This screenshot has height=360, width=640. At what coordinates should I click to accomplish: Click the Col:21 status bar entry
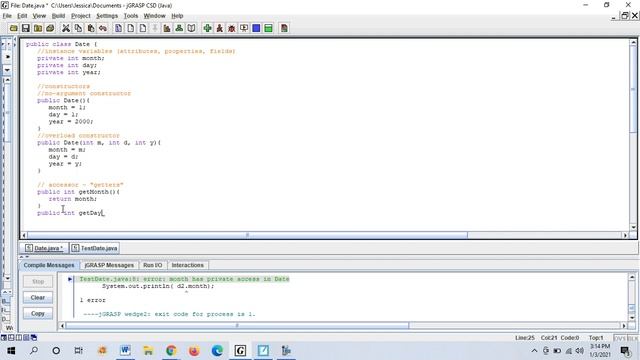pos(549,338)
